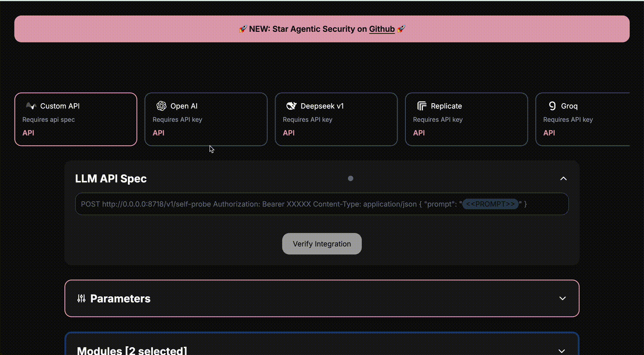The image size is (644, 355).
Task: Open the API tab on Custom API card
Action: click(28, 133)
